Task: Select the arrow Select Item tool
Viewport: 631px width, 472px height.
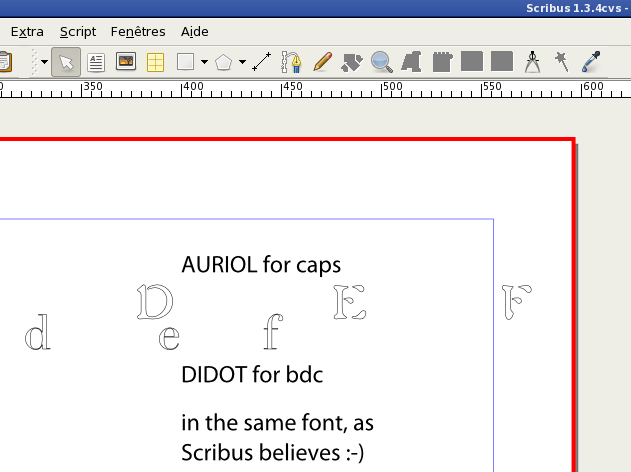Action: (x=66, y=62)
